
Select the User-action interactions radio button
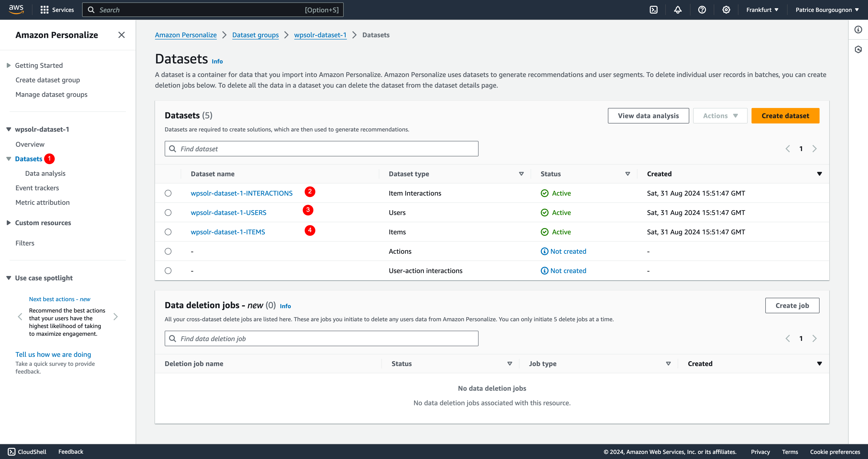click(168, 271)
